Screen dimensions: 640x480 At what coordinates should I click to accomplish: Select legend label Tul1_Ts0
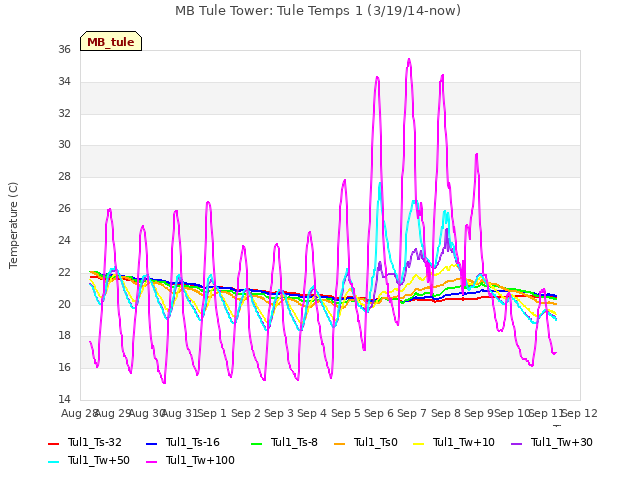coord(376,442)
